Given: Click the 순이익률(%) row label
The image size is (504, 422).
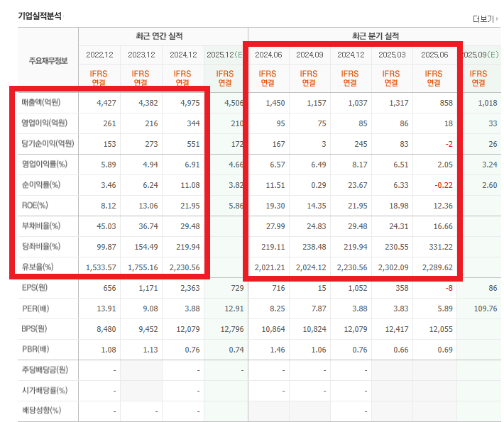Looking at the screenshot, I should 41,184.
